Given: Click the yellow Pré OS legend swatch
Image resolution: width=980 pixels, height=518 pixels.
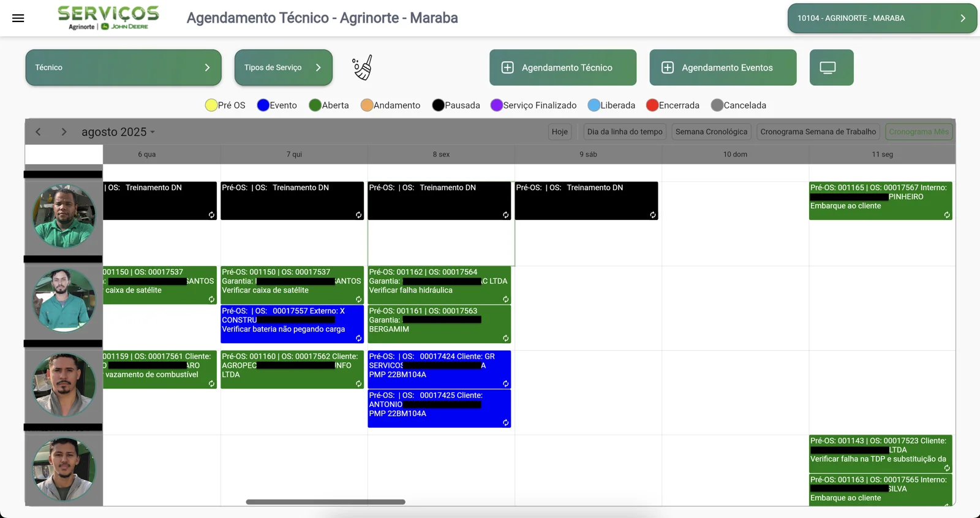Looking at the screenshot, I should 211,105.
